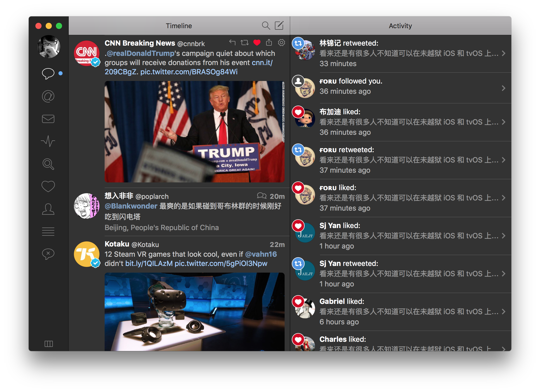Open the @realDonaldTrump mention link
This screenshot has height=392, width=540.
[140, 53]
